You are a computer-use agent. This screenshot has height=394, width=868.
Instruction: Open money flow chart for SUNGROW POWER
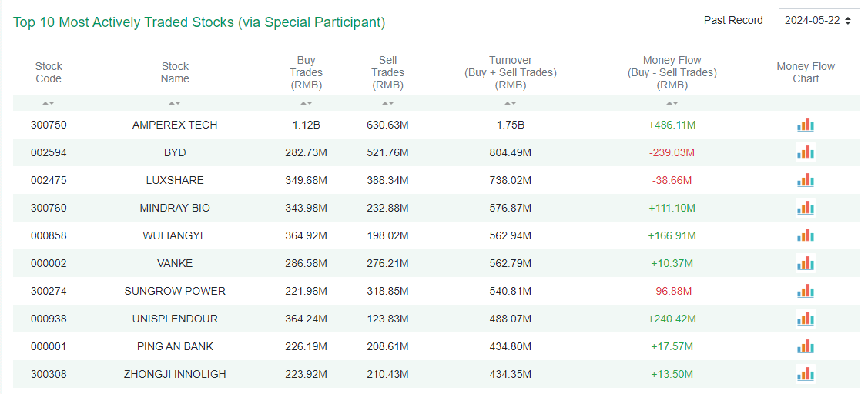click(806, 291)
